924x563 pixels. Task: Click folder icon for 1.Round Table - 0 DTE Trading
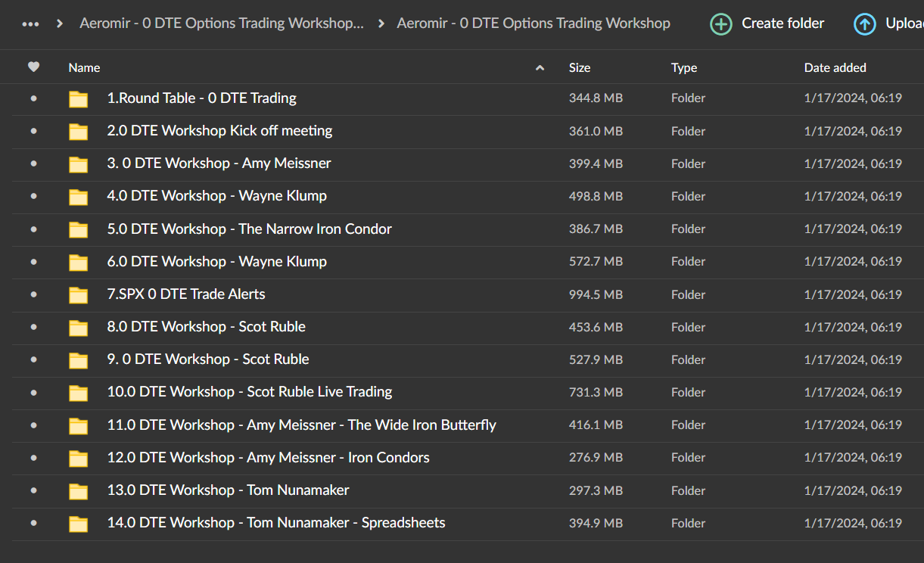(79, 99)
